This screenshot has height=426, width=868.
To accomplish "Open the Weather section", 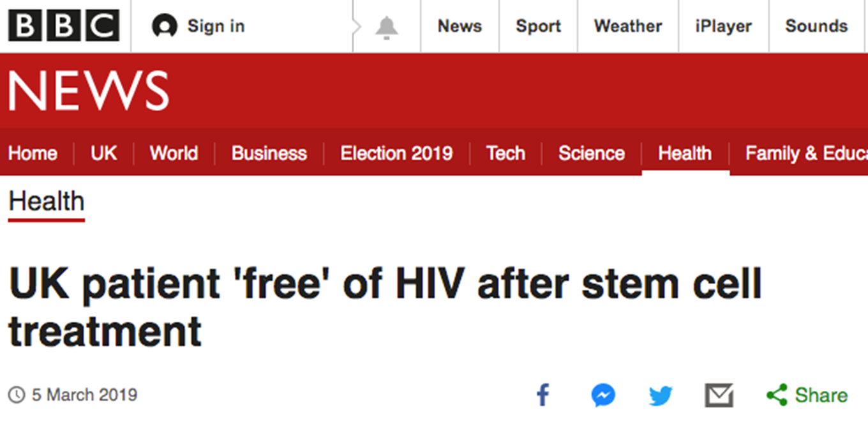I will coord(628,26).
